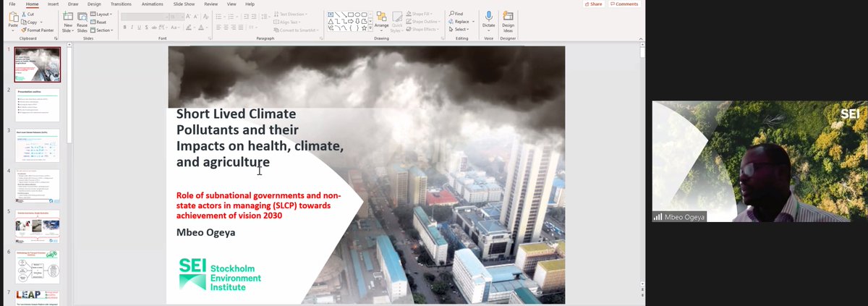Open the File menu

(12, 4)
